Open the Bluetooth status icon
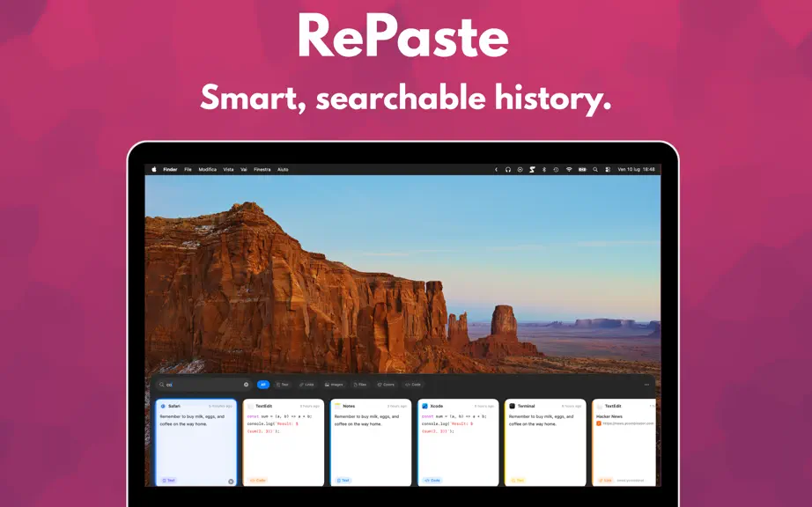The width and height of the screenshot is (812, 507). click(x=544, y=169)
